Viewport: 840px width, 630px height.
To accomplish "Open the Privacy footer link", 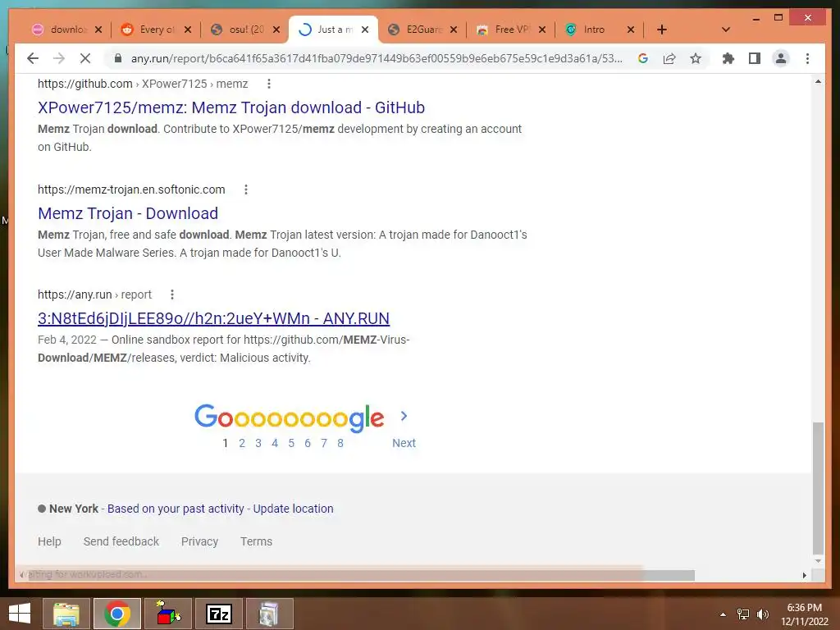I will (x=199, y=541).
